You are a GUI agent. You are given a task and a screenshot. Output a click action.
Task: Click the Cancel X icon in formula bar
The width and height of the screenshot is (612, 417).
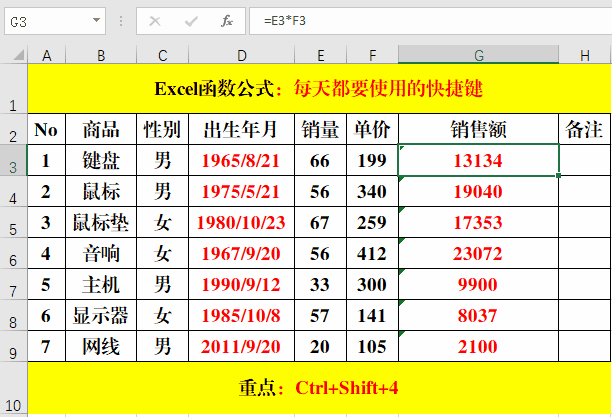tap(155, 21)
